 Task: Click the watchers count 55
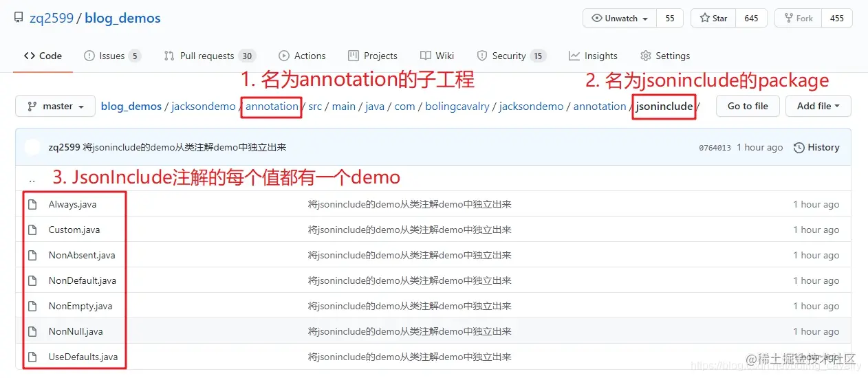670,19
